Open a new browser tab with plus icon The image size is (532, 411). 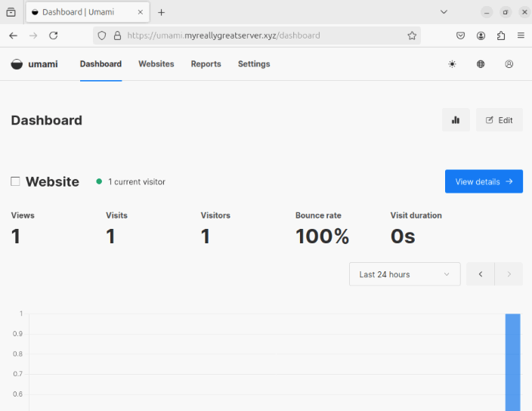point(162,13)
